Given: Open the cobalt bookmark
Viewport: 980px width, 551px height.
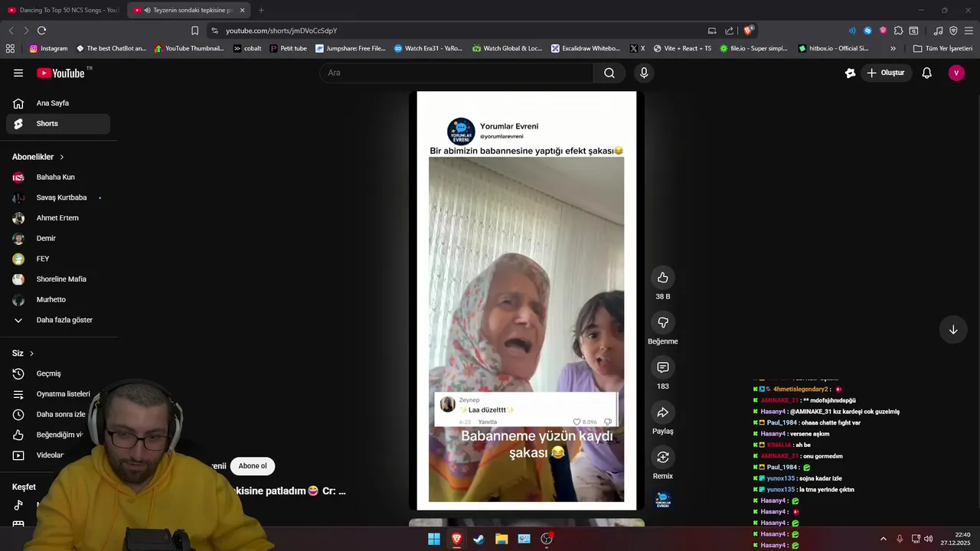Looking at the screenshot, I should tap(247, 48).
